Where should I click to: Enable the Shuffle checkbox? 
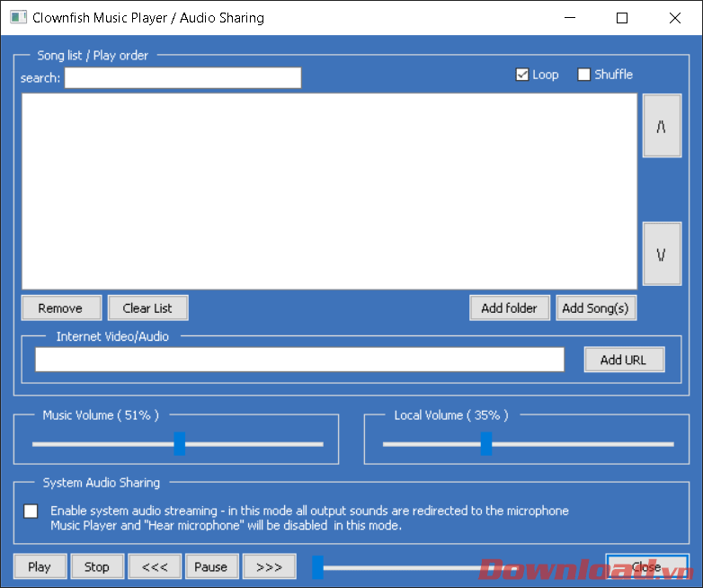584,75
